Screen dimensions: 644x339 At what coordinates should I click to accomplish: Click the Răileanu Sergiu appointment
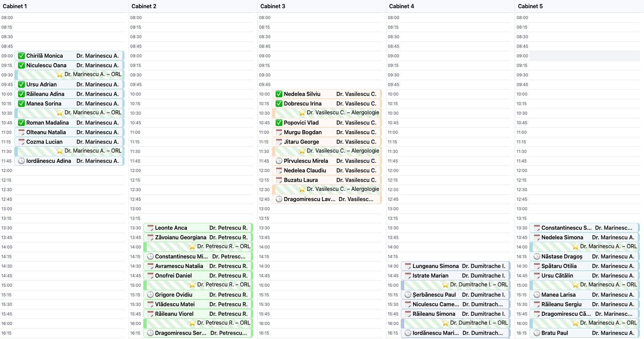[x=585, y=304]
